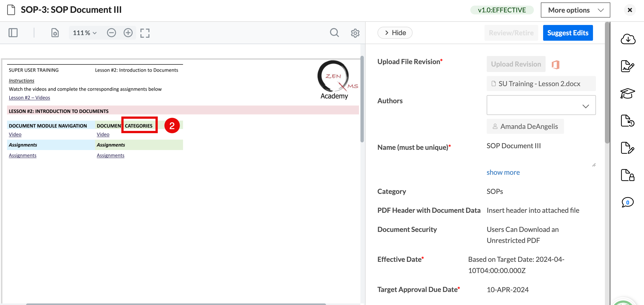View document revision history icon
The height and width of the screenshot is (305, 644).
coord(628,121)
